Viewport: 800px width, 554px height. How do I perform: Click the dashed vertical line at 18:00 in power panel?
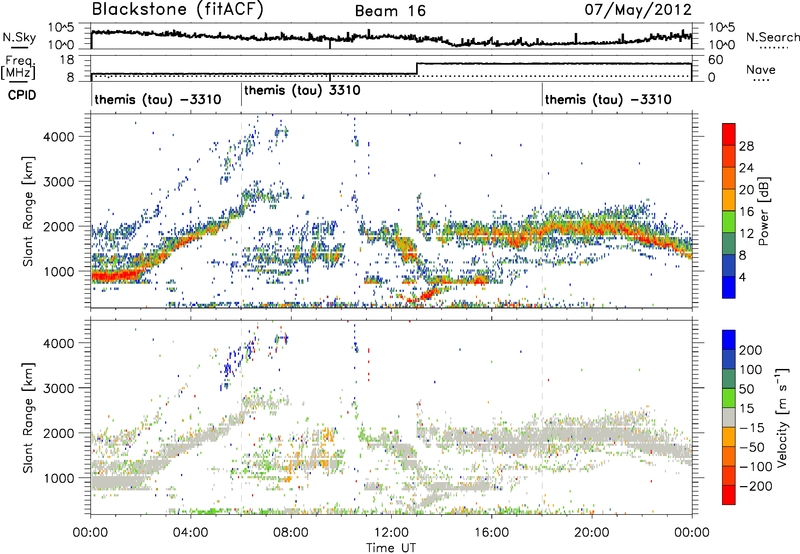click(x=542, y=211)
